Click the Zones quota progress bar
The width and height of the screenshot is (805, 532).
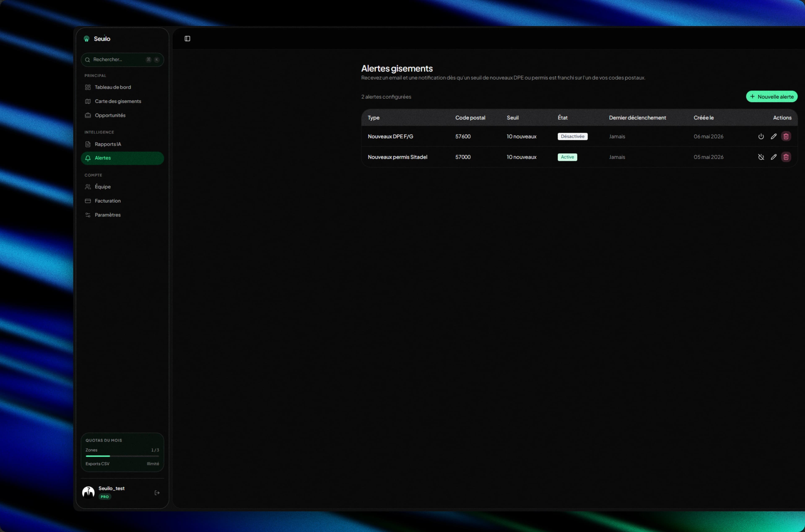122,456
